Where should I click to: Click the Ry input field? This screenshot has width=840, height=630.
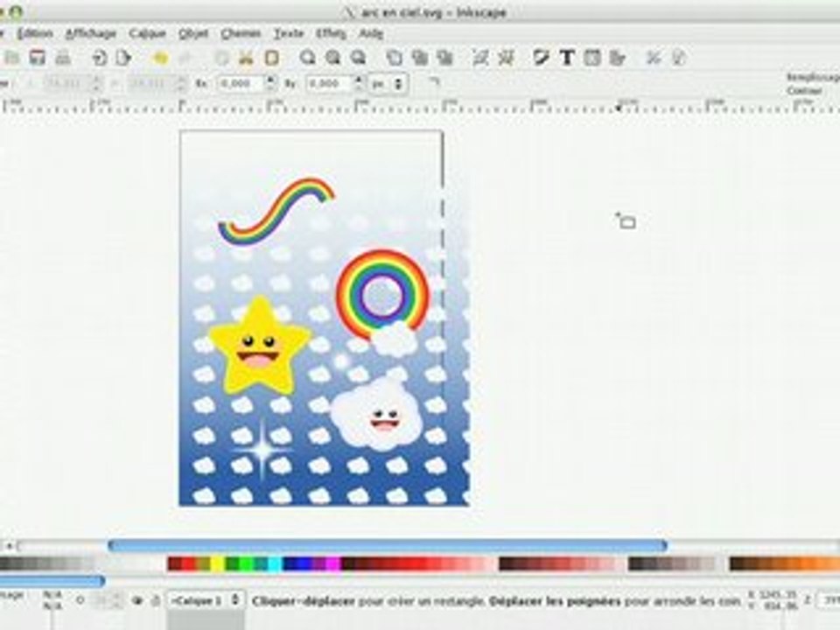(x=329, y=84)
